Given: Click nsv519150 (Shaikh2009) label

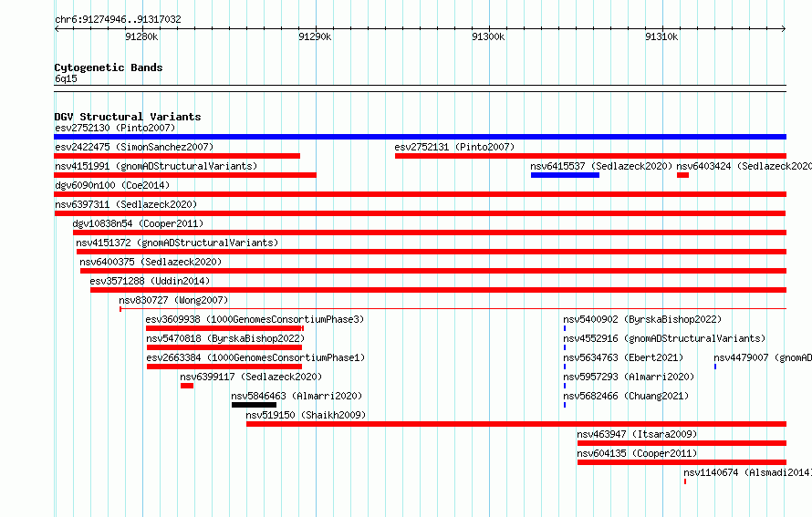Looking at the screenshot, I should tap(306, 415).
